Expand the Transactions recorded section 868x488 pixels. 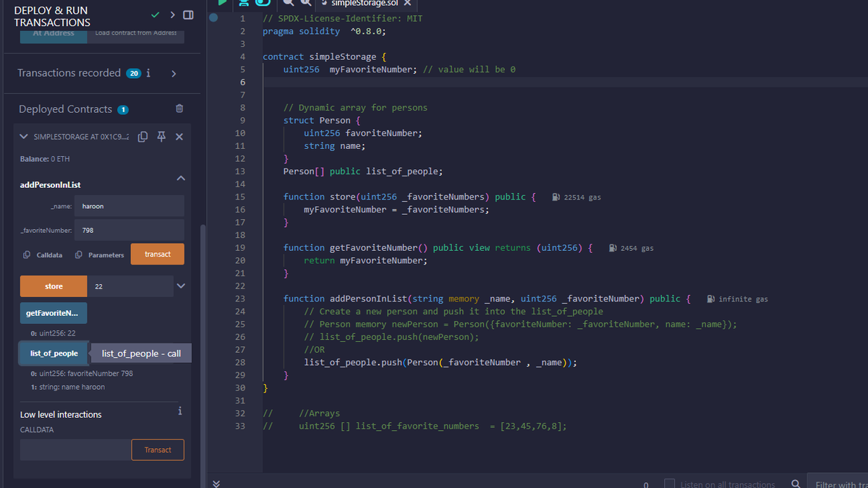pos(174,73)
